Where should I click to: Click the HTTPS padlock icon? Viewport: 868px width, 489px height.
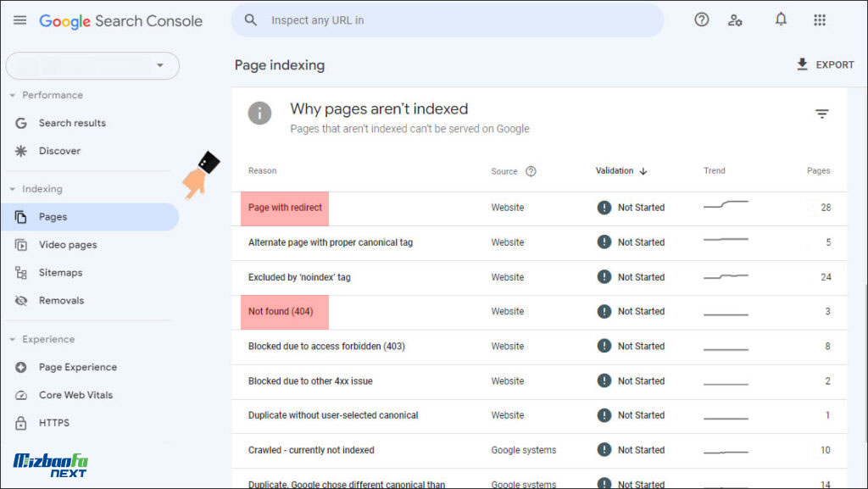(x=21, y=423)
